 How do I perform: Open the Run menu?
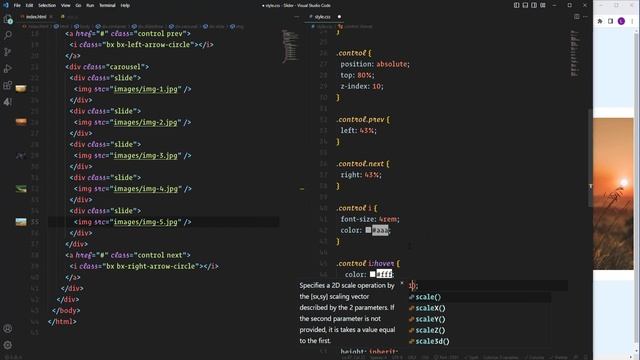(x=90, y=5)
